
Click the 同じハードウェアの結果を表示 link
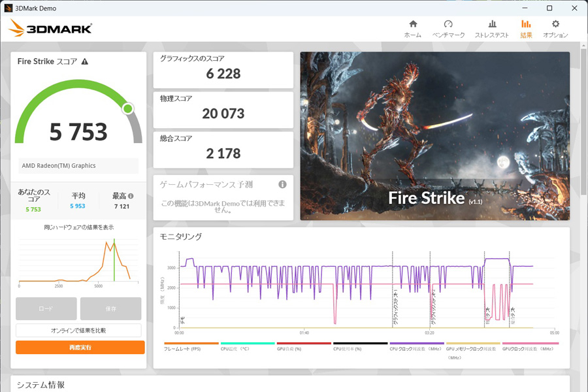click(79, 227)
